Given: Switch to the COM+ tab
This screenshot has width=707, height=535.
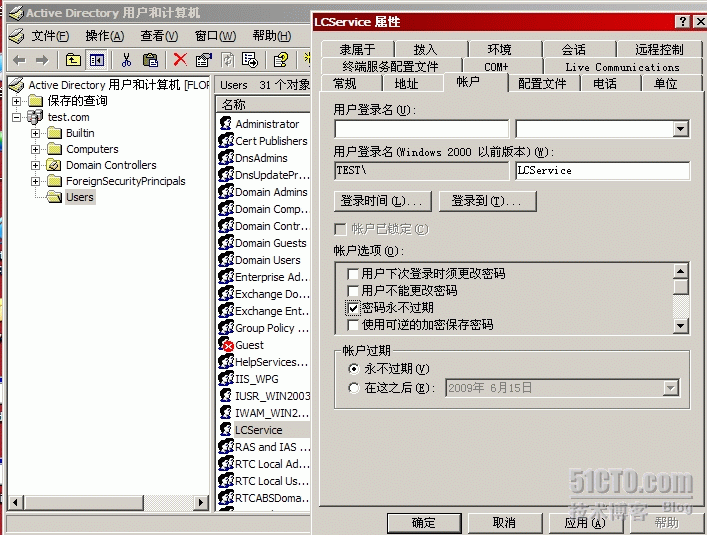Looking at the screenshot, I should click(x=496, y=67).
